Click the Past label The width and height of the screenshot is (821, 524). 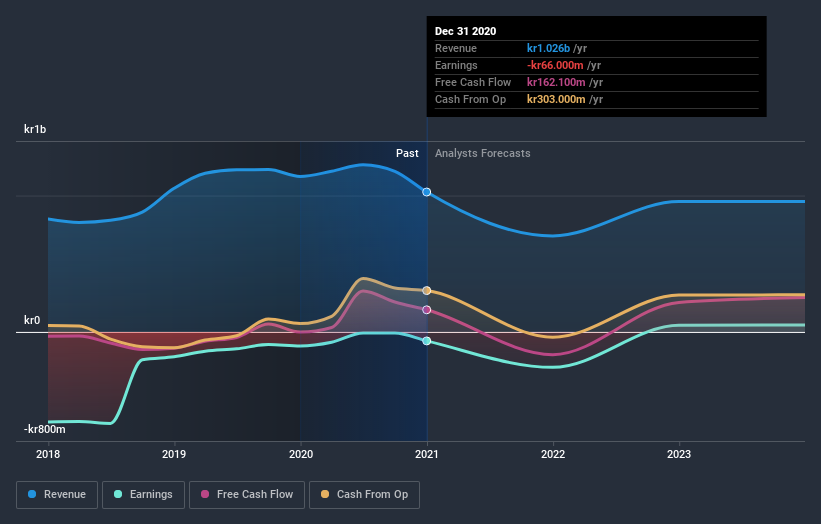click(407, 153)
